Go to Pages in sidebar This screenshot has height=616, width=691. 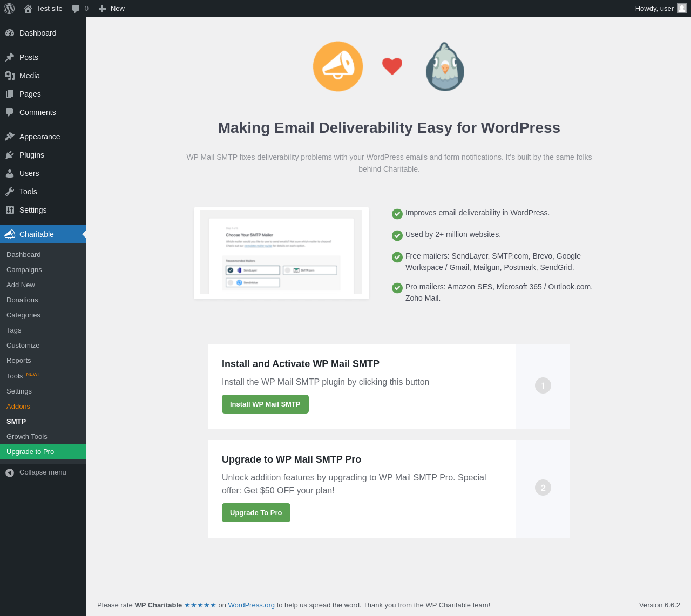point(43,94)
